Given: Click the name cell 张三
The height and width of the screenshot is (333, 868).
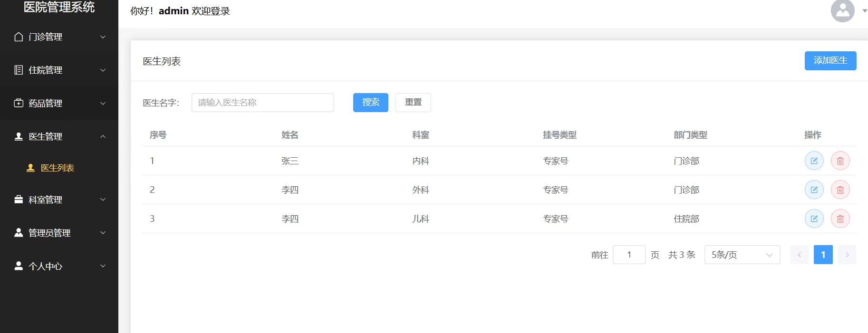Looking at the screenshot, I should point(289,161).
